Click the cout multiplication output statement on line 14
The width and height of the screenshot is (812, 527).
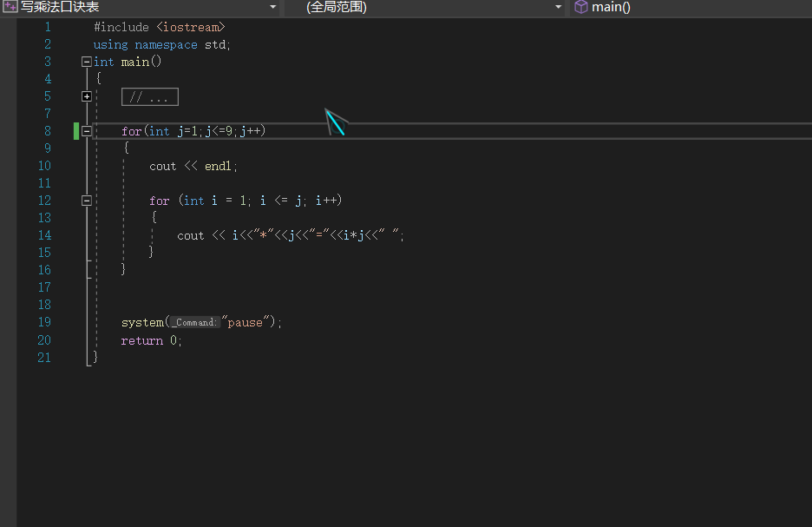click(290, 236)
